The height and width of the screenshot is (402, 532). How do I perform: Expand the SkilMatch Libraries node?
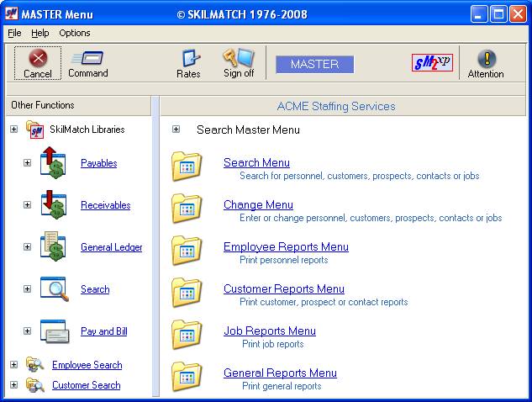coord(14,130)
